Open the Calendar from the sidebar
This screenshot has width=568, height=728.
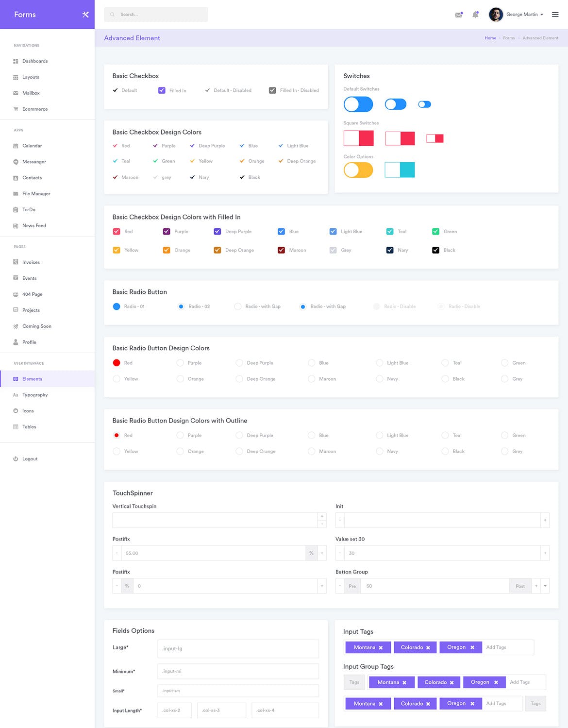(x=33, y=145)
